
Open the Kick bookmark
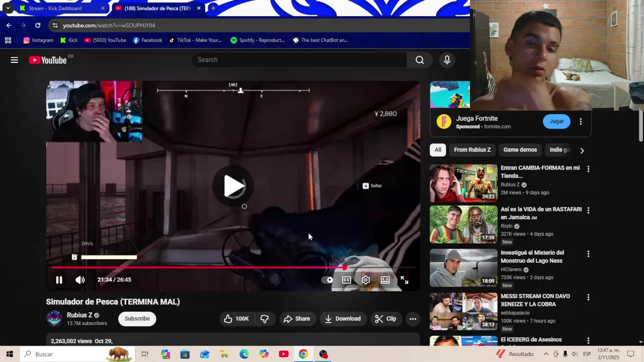pyautogui.click(x=69, y=40)
